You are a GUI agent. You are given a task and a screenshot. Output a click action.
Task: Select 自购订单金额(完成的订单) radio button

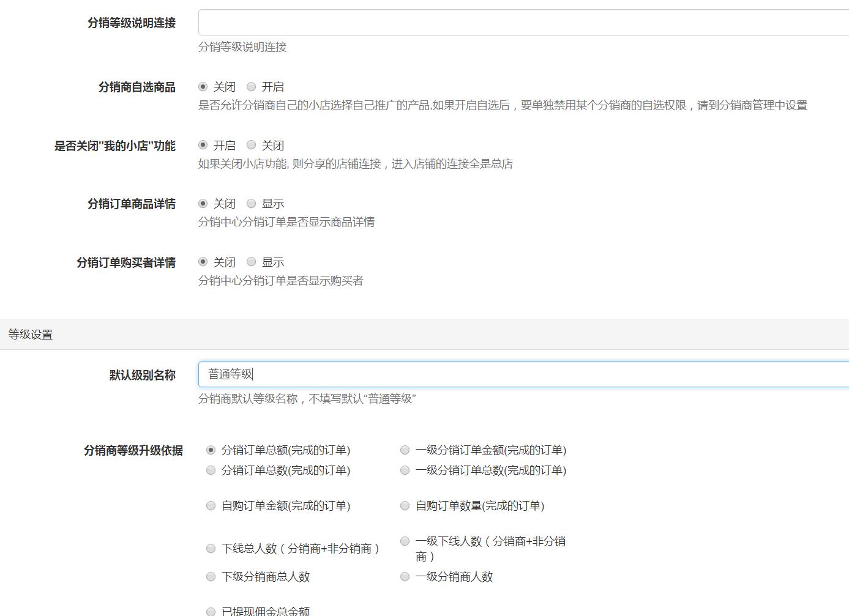[x=211, y=506]
